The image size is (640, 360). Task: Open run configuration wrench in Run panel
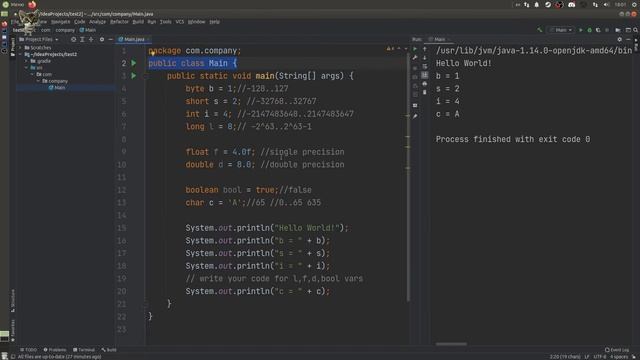(415, 58)
